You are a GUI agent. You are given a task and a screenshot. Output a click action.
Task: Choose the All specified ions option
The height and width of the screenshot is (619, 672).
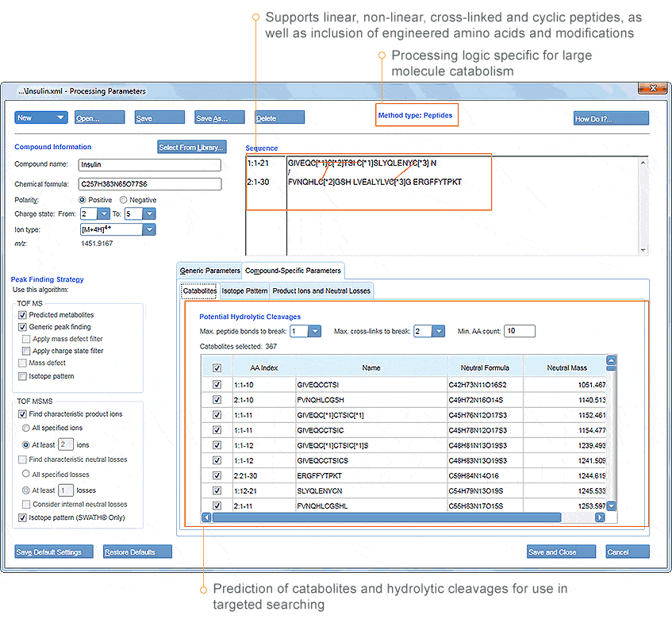(x=26, y=428)
